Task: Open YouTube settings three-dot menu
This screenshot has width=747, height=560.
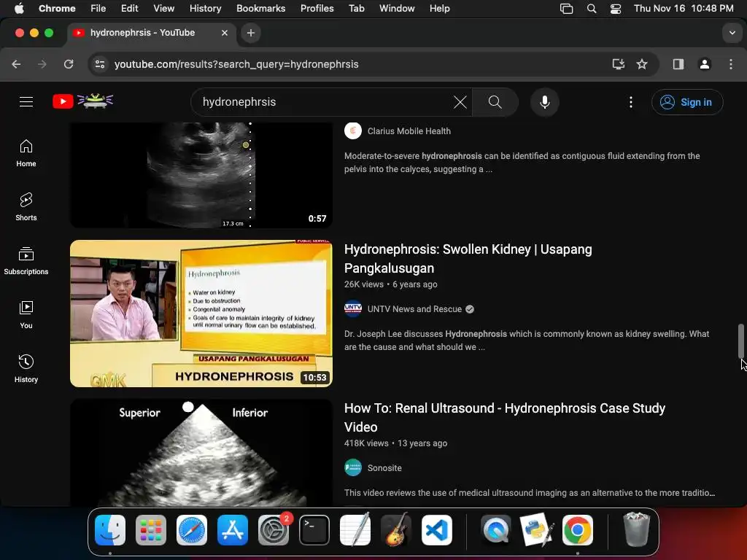Action: point(631,102)
